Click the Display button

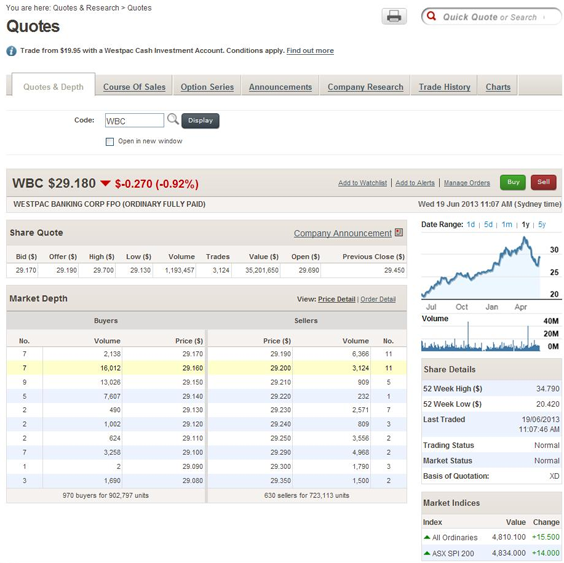(x=200, y=121)
